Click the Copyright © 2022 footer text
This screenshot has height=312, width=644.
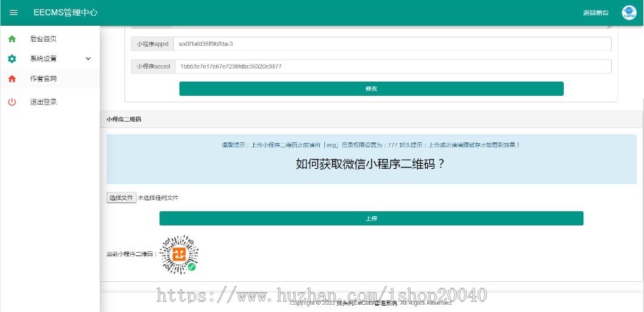coord(371,303)
